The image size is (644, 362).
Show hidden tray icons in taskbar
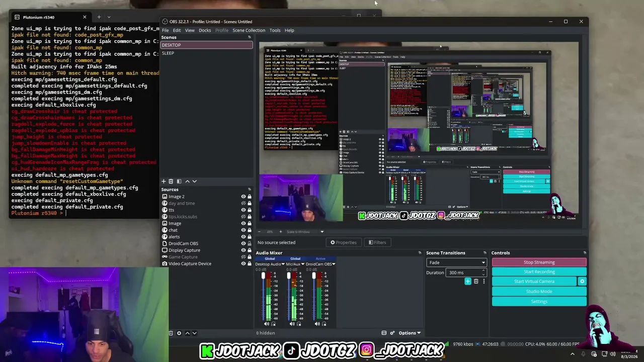[572, 354]
